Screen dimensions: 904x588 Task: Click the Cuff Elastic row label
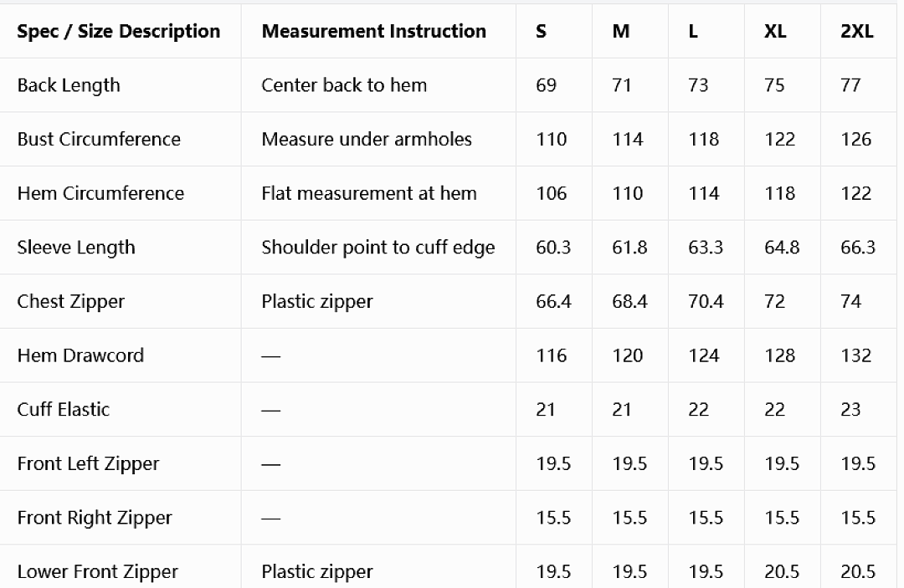(64, 410)
